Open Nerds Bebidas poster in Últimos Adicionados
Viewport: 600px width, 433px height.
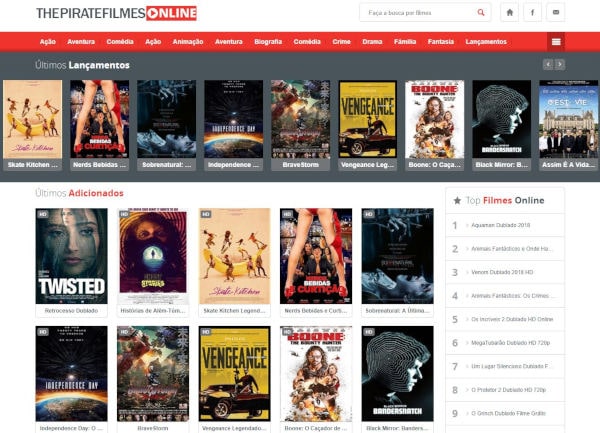(x=316, y=256)
